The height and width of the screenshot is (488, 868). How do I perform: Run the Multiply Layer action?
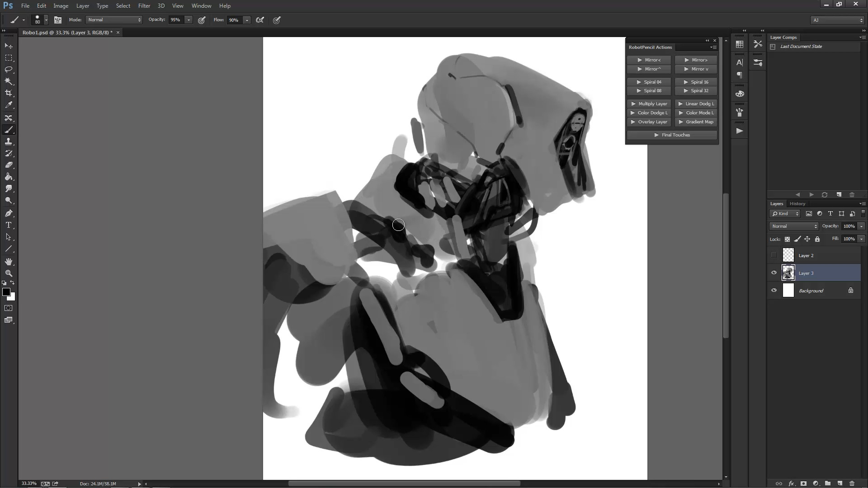click(x=649, y=104)
